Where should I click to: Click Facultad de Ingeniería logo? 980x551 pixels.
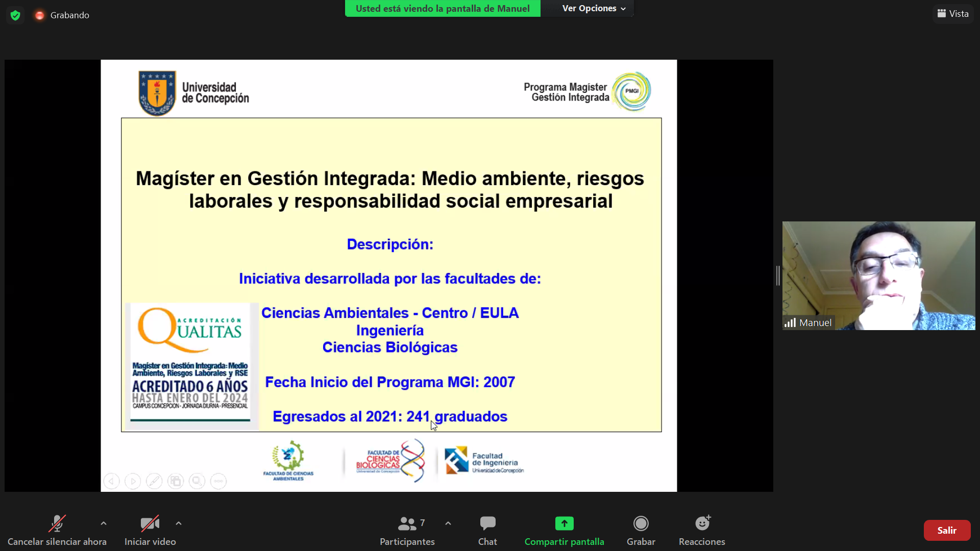coord(484,461)
